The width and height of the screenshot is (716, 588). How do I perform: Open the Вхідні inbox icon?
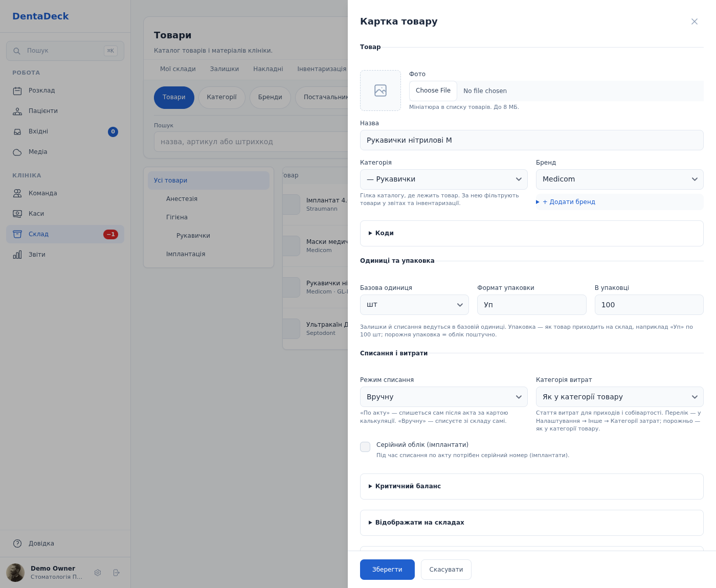[17, 132]
